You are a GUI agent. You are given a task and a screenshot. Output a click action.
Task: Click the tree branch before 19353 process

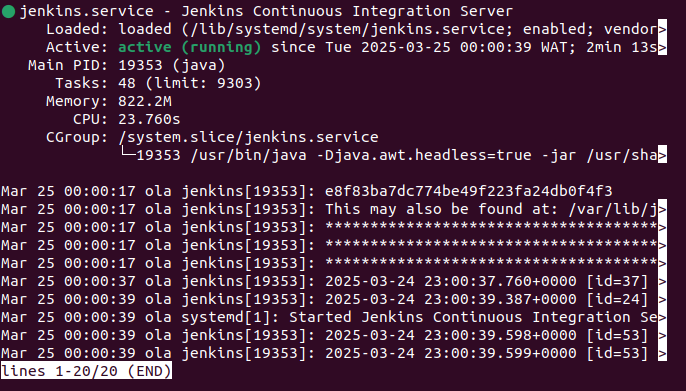coord(127,152)
